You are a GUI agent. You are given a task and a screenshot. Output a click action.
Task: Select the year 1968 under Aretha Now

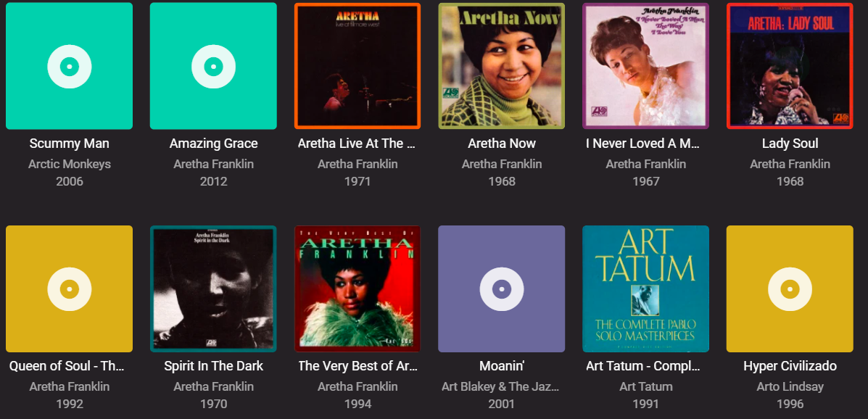click(x=501, y=181)
